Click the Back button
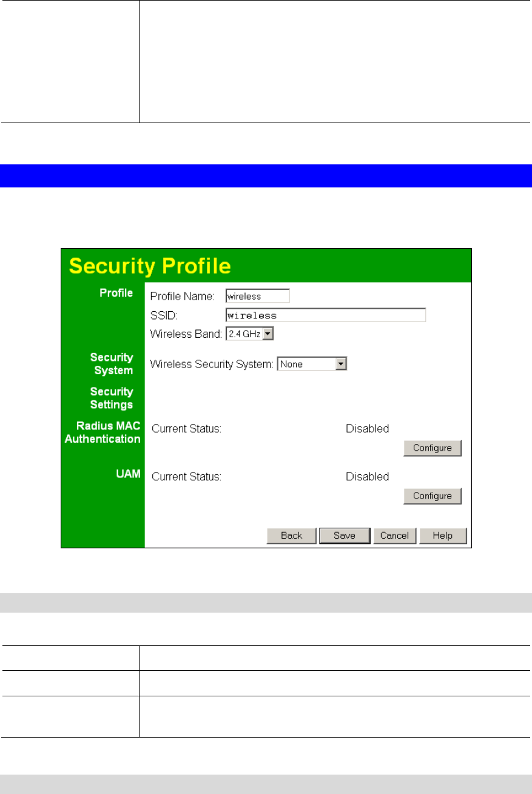This screenshot has height=794, width=532. pos(292,536)
